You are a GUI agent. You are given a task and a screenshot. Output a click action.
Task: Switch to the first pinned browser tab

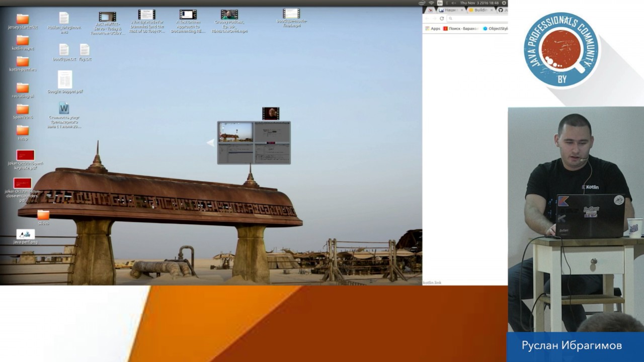tap(431, 10)
